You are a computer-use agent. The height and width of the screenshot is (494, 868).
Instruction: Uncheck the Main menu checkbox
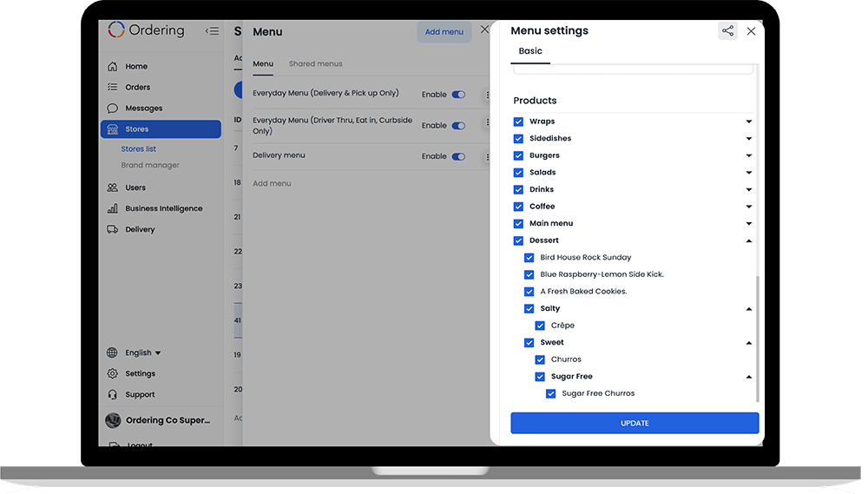[518, 224]
